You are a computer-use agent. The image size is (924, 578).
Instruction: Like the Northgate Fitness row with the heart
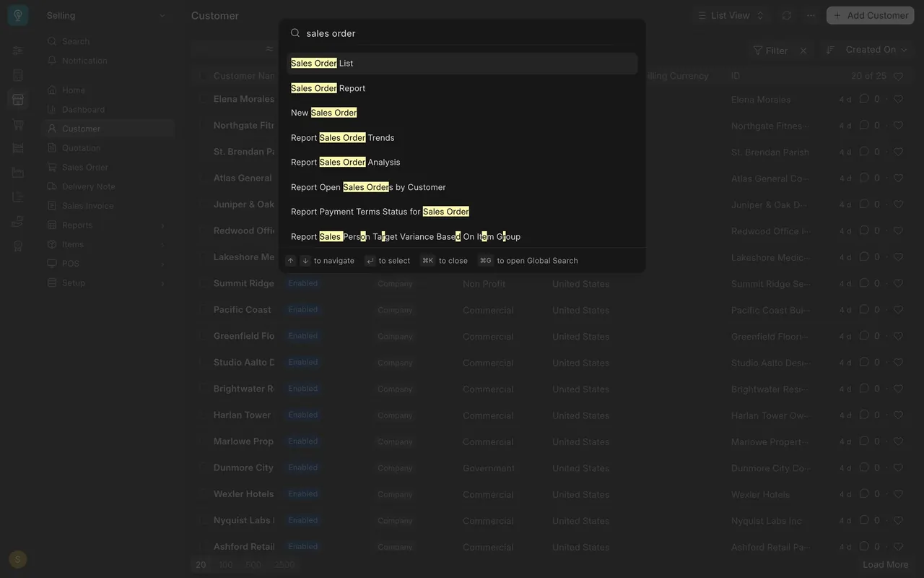(898, 126)
